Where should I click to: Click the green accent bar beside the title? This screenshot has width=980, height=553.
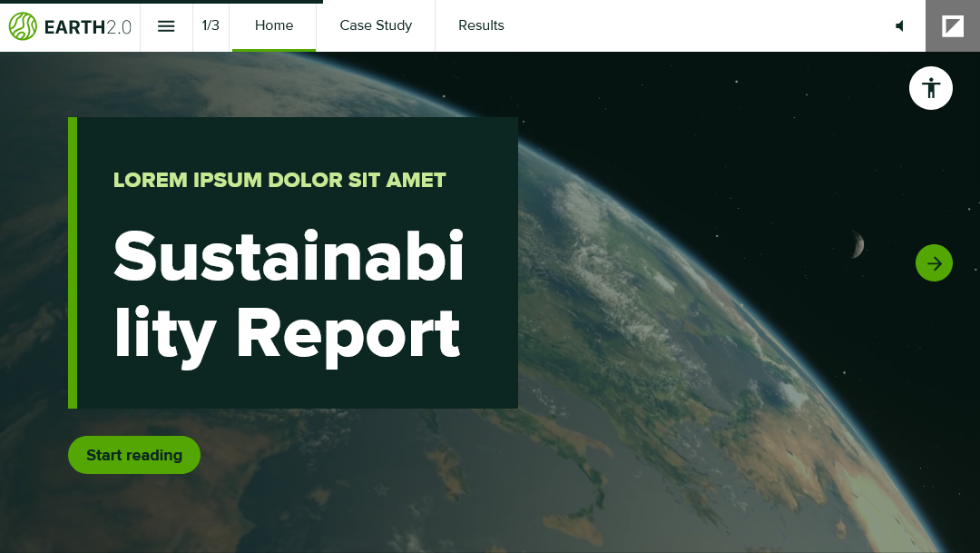pyautogui.click(x=73, y=262)
